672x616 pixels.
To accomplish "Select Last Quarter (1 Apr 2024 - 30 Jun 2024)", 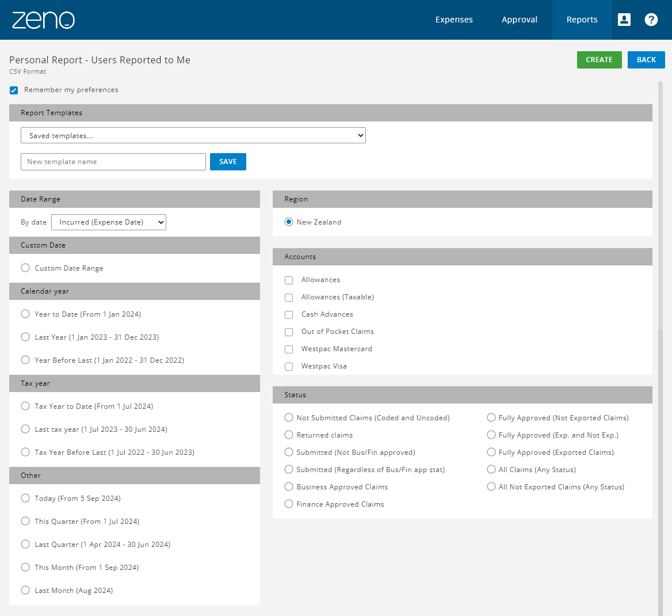I will (25, 544).
